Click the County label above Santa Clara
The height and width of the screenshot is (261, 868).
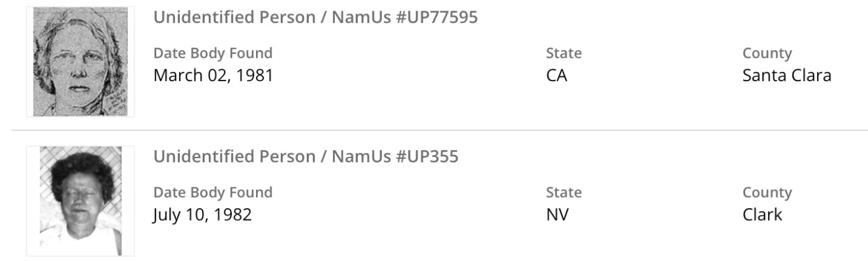(x=767, y=53)
